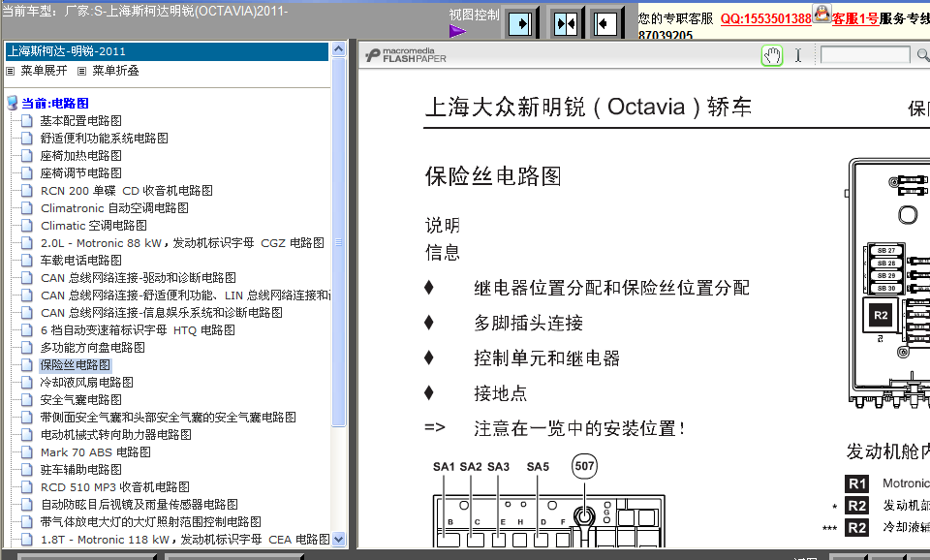Select the highlighted 保险丝电路图 entry

point(76,365)
